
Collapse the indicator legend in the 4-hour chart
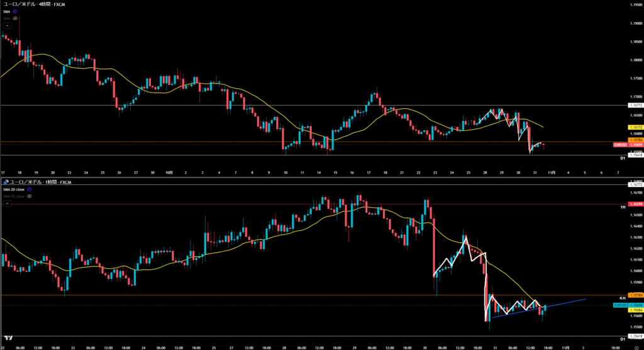(6, 25)
